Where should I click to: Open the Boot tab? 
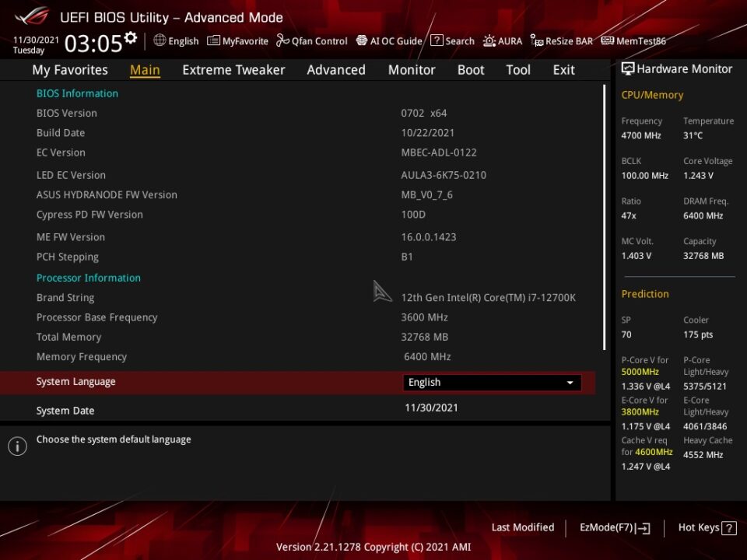point(471,70)
